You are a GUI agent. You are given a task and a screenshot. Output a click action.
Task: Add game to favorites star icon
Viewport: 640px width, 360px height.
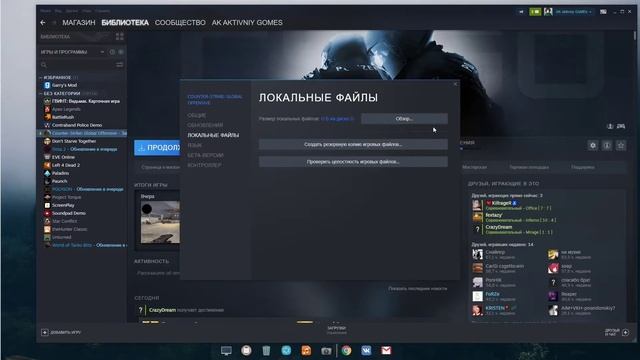pyautogui.click(x=621, y=145)
